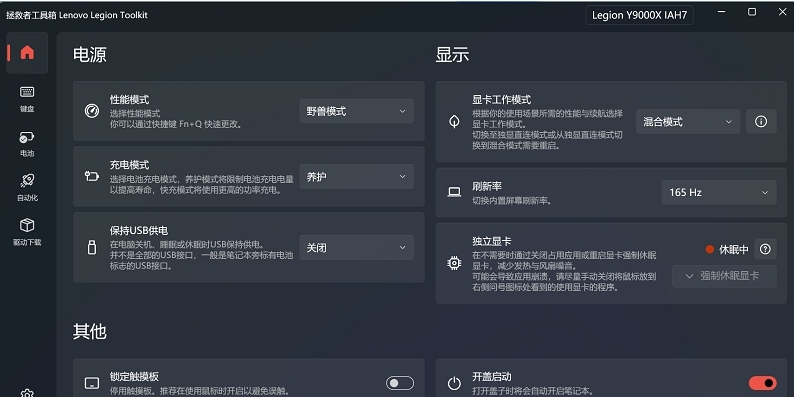
Task: Open the 电池 battery page
Action: point(27,143)
